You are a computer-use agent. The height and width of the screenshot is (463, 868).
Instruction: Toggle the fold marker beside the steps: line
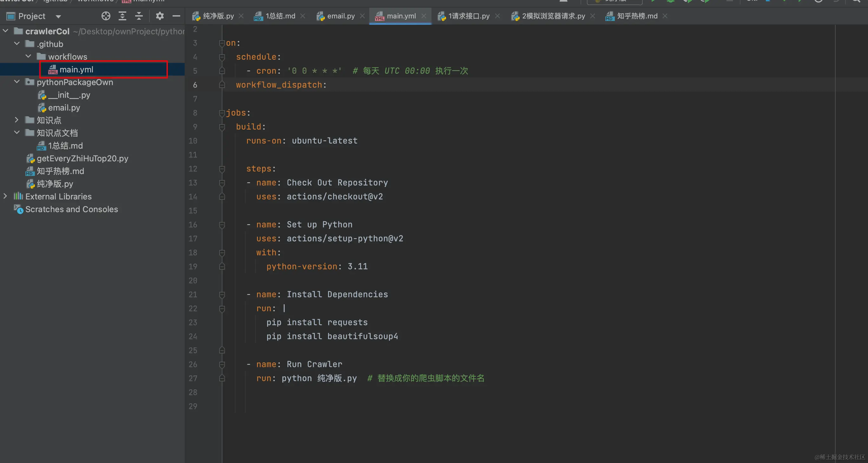[x=222, y=169]
